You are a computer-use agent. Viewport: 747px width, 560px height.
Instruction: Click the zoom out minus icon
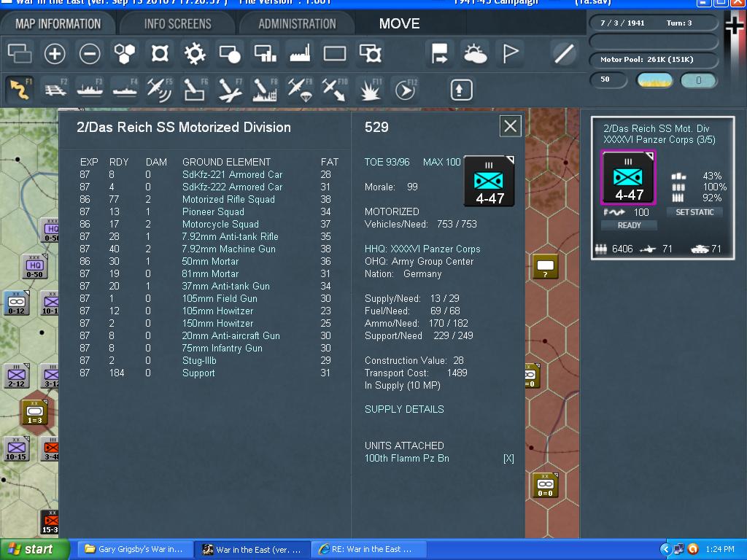click(x=90, y=53)
